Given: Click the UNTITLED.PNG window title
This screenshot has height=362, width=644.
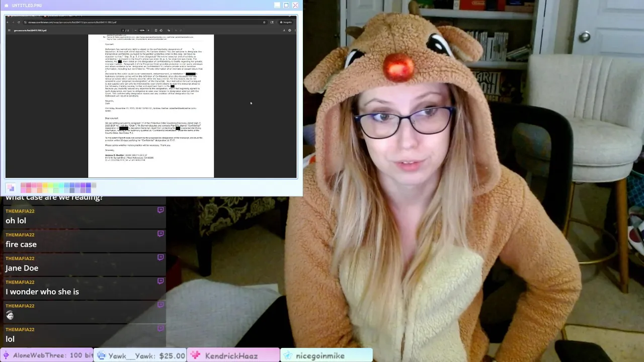Looking at the screenshot, I should [x=27, y=6].
